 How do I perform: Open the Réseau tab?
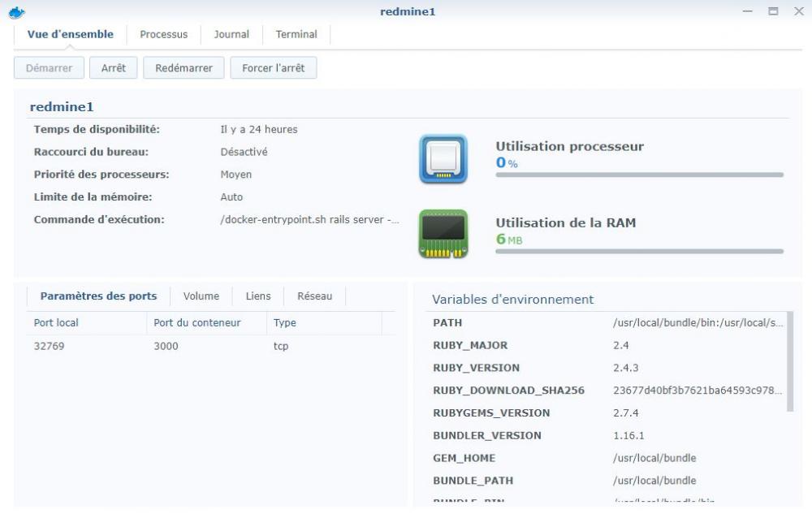tap(314, 296)
